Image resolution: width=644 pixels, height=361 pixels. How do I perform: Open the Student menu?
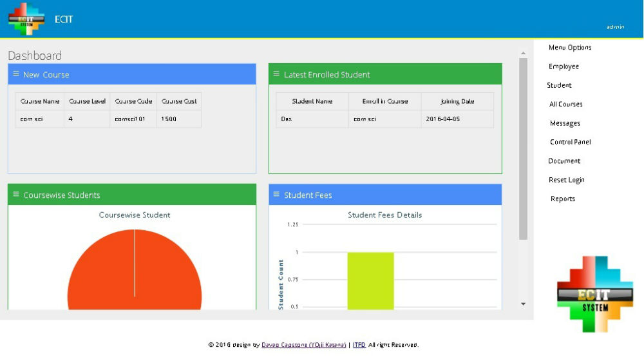[559, 85]
